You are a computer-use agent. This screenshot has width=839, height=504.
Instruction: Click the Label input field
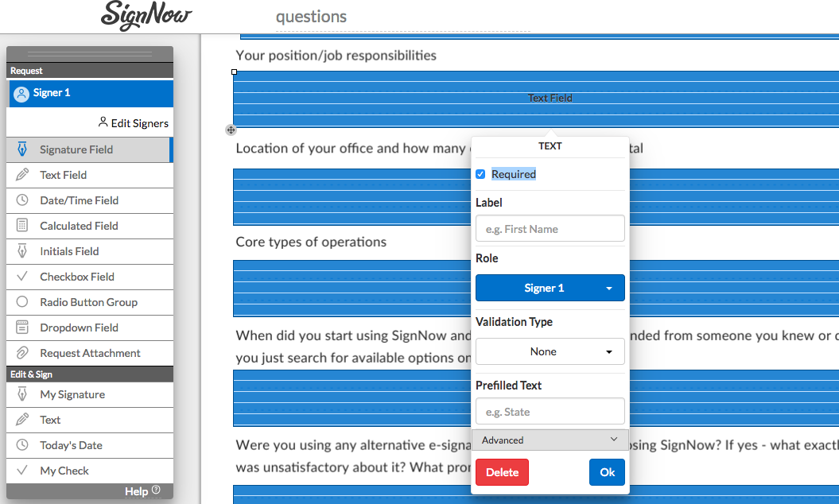click(550, 229)
